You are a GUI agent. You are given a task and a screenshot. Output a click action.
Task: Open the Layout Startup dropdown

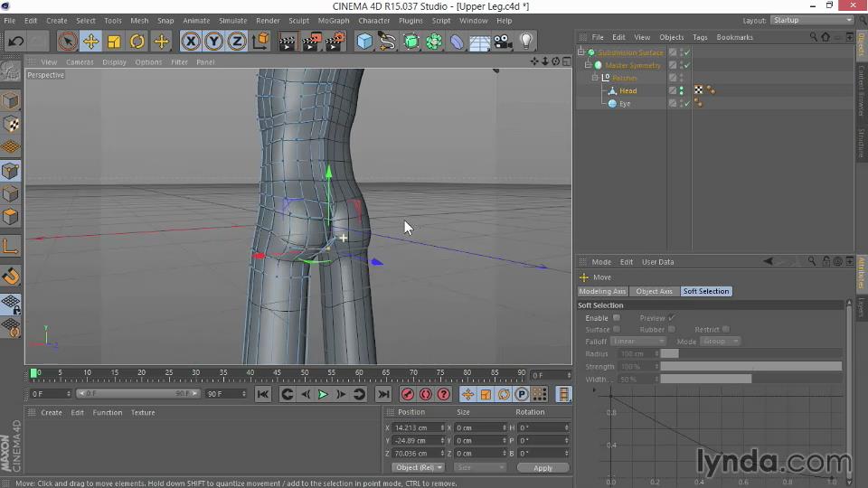[812, 20]
